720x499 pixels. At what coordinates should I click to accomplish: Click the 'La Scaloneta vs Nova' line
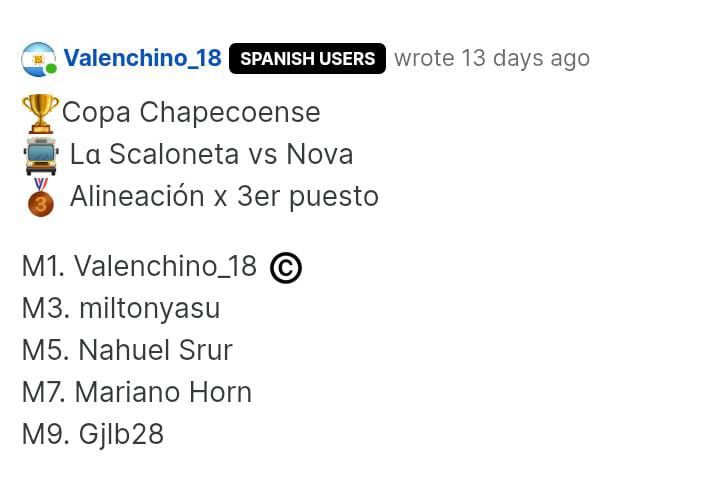tap(211, 154)
